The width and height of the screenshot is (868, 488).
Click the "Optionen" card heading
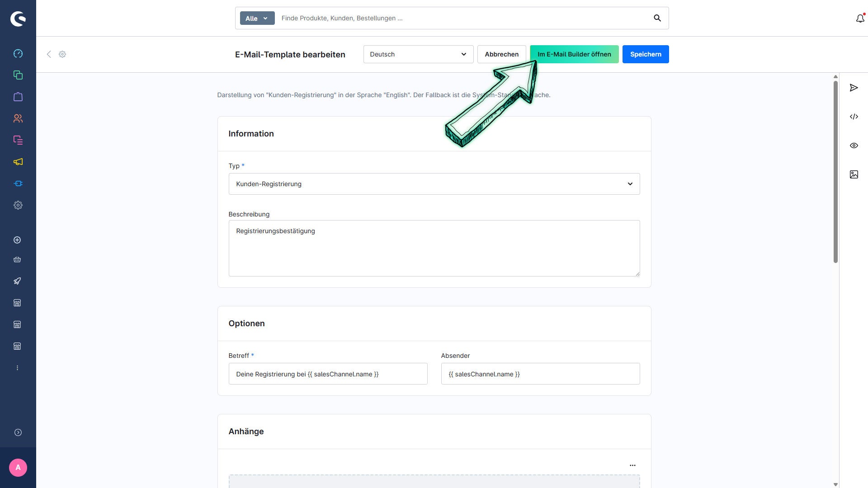click(x=246, y=324)
